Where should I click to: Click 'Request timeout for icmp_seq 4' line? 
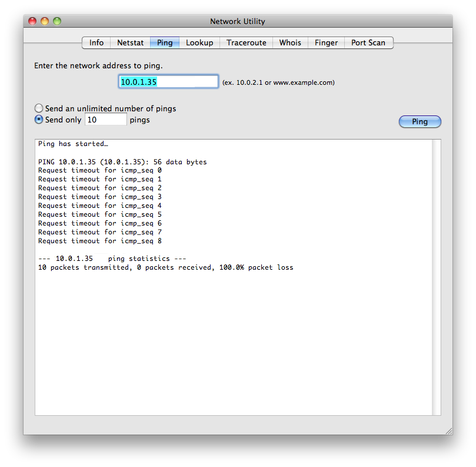(x=100, y=206)
